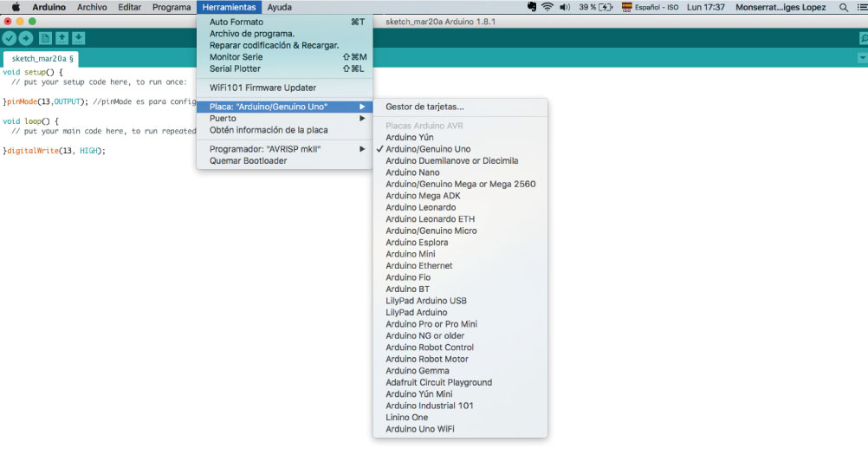Select Arduino/Genuino Mega or Mega 2560
The height and width of the screenshot is (455, 868).
click(x=460, y=184)
